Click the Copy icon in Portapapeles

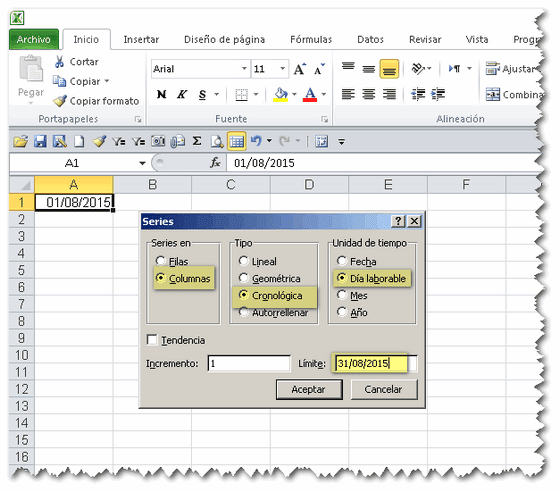(x=59, y=81)
